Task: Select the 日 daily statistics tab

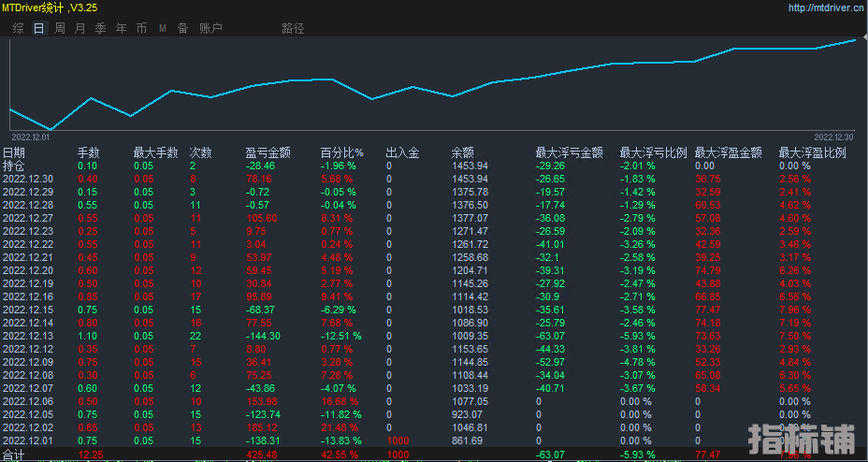Action: [x=39, y=28]
